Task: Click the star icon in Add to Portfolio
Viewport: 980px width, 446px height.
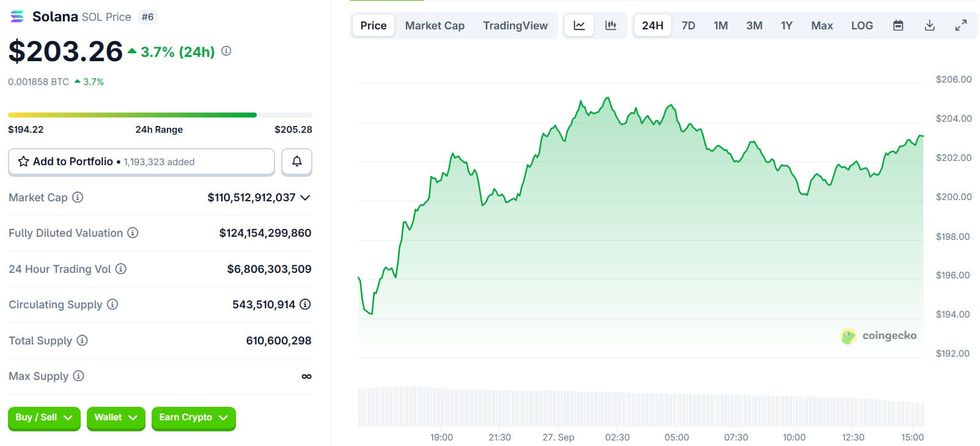Action: pos(23,162)
